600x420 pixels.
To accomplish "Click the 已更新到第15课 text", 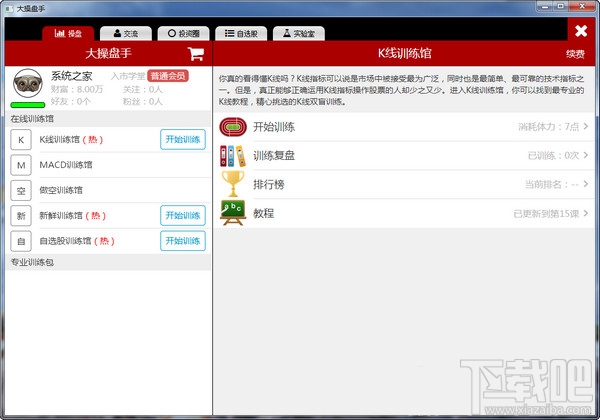I will coord(546,213).
